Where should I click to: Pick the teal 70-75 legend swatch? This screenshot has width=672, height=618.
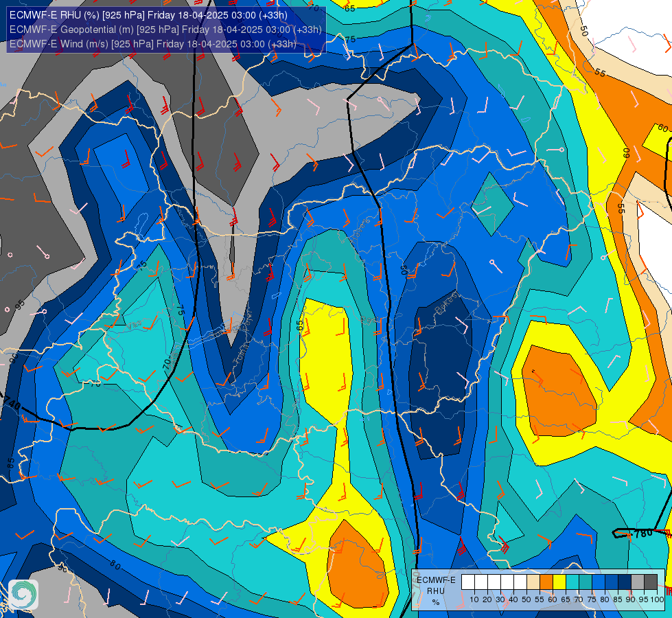tap(586, 582)
